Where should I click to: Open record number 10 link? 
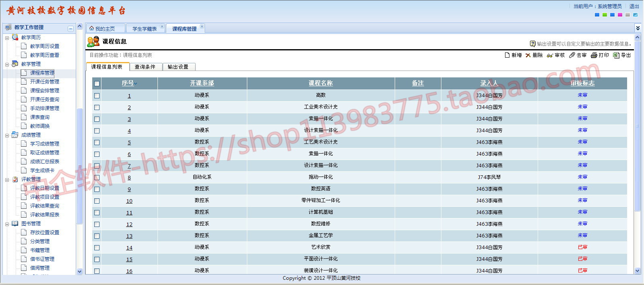point(129,201)
